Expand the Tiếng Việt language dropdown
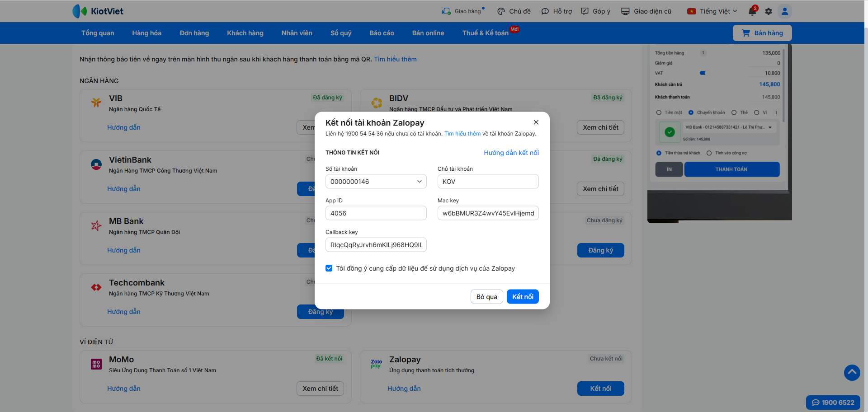The image size is (868, 412). pos(712,11)
